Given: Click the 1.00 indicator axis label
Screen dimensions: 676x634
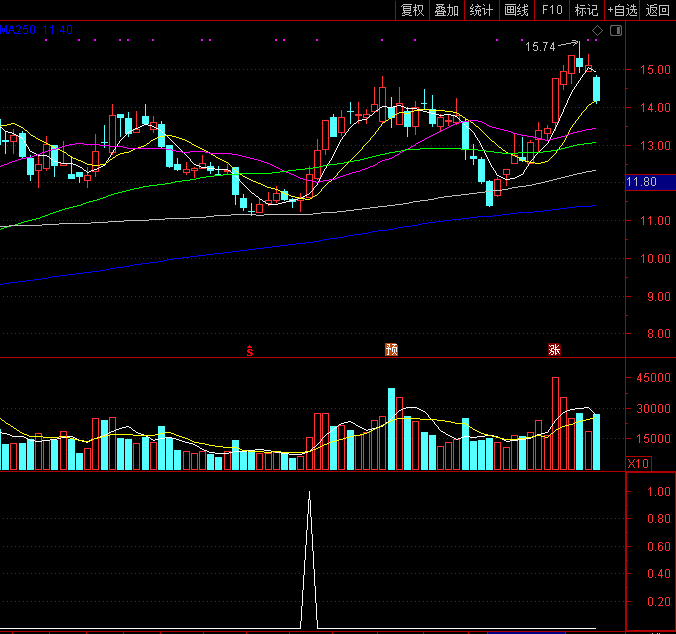Looking at the screenshot, I should [658, 492].
